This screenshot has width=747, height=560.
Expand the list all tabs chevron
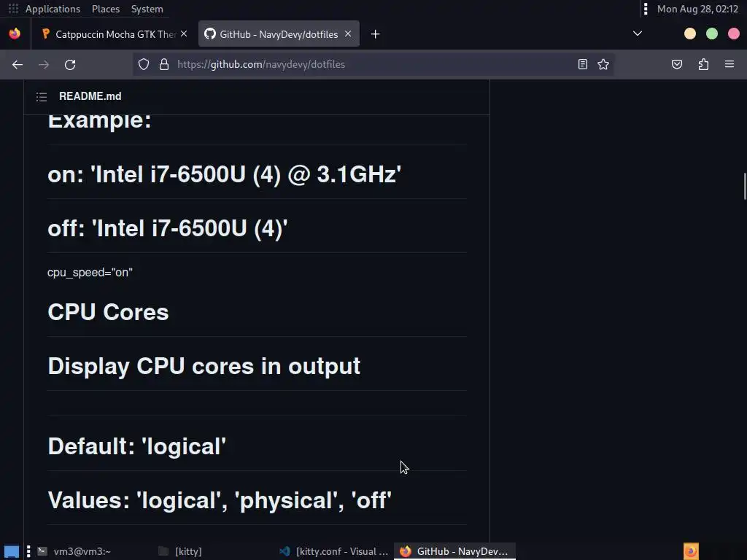tap(638, 34)
